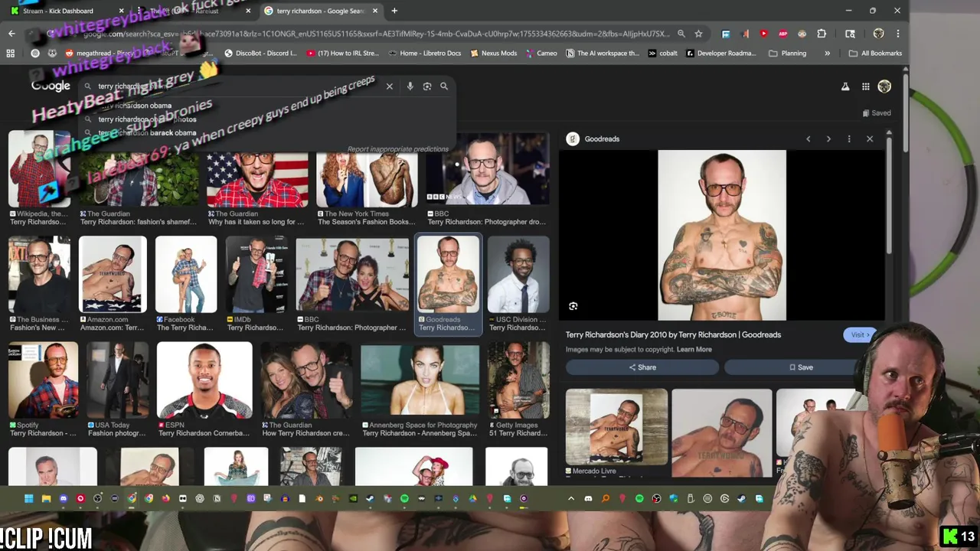Open the Learn More copyright link

coord(694,350)
